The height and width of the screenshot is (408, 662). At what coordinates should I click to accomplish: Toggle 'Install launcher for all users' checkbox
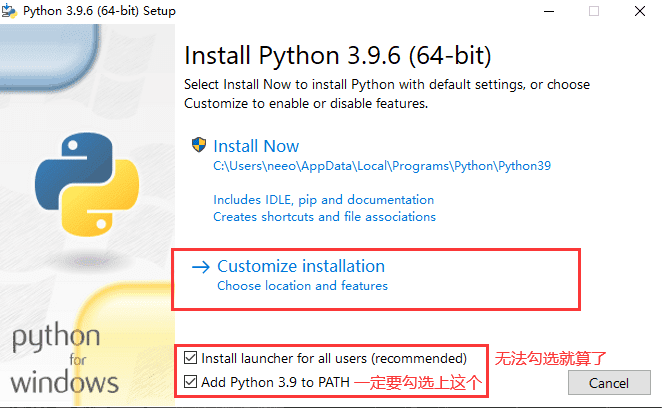point(190,358)
